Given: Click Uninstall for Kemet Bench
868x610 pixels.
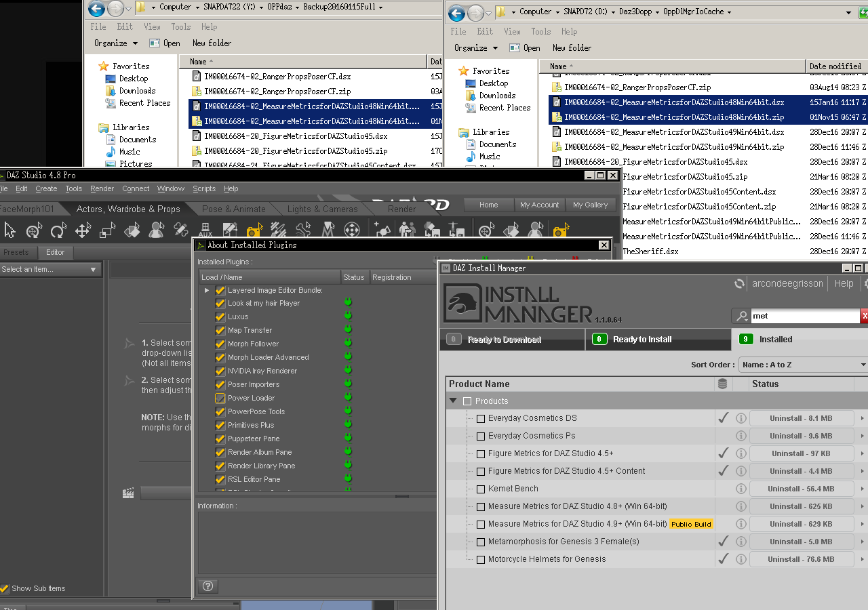Looking at the screenshot, I should click(x=801, y=489).
